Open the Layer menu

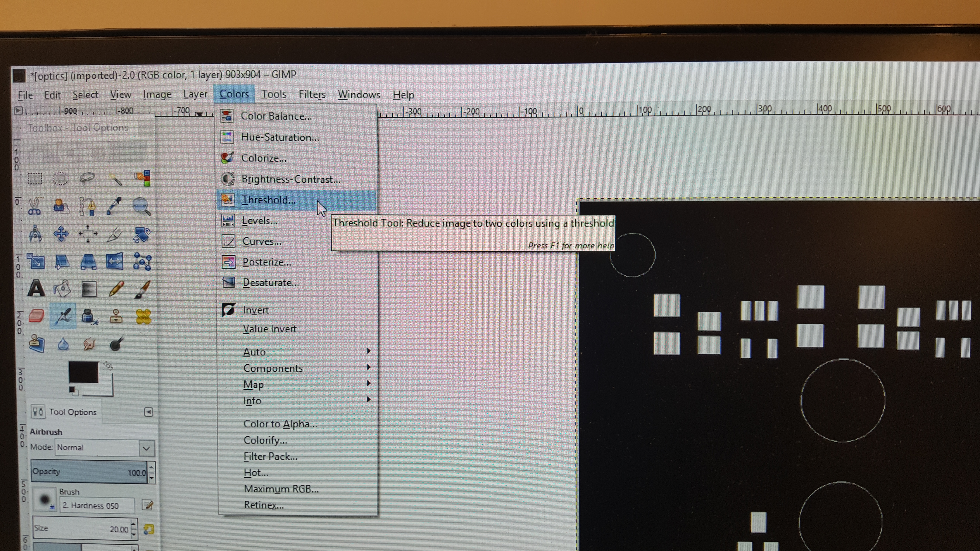195,94
